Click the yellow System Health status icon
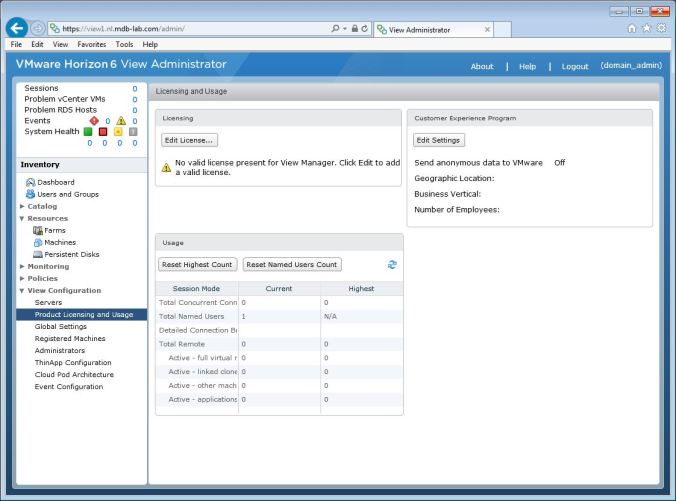Viewport: 676px width, 501px height. point(119,130)
